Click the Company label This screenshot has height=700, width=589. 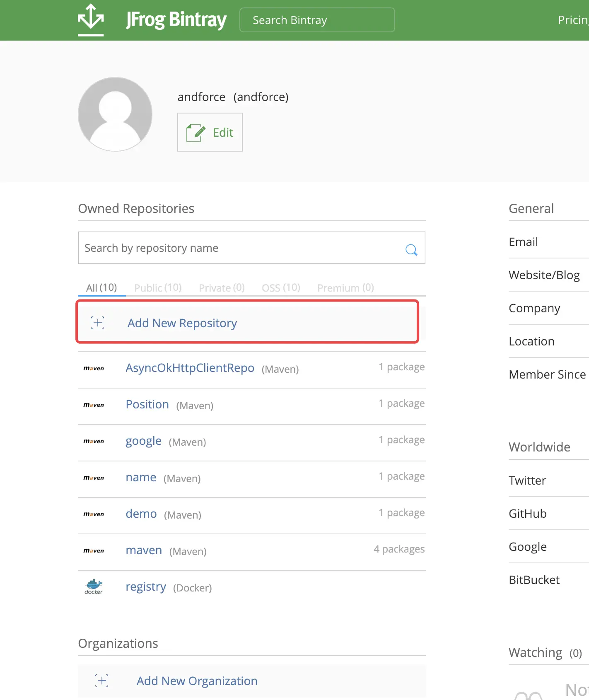534,309
